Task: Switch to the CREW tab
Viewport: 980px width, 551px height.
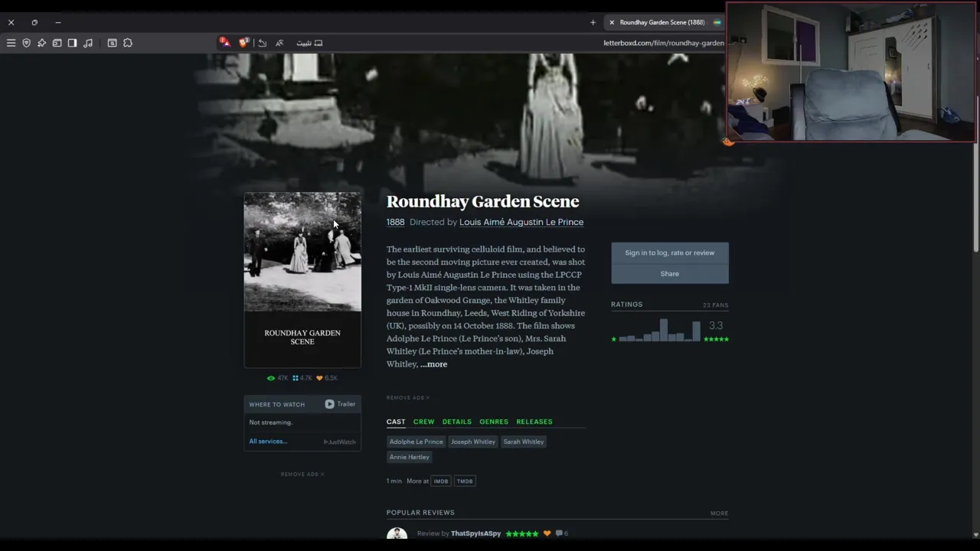Action: tap(423, 422)
